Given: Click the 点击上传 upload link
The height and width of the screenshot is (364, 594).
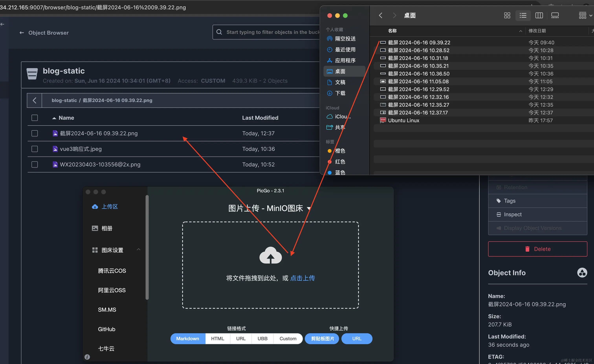Looking at the screenshot, I should coord(302,278).
